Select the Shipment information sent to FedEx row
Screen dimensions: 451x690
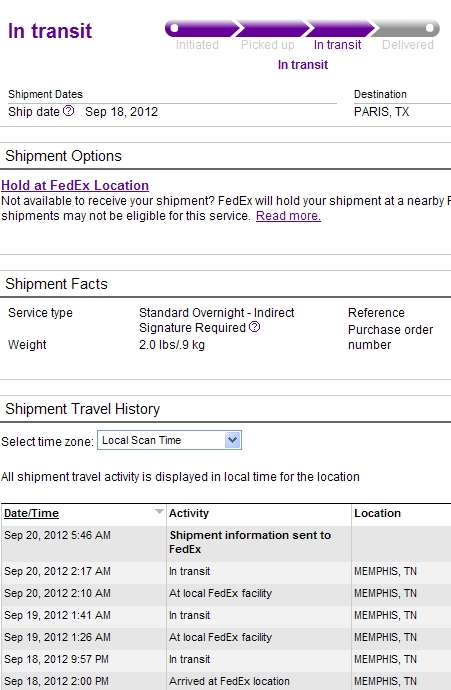(226, 542)
